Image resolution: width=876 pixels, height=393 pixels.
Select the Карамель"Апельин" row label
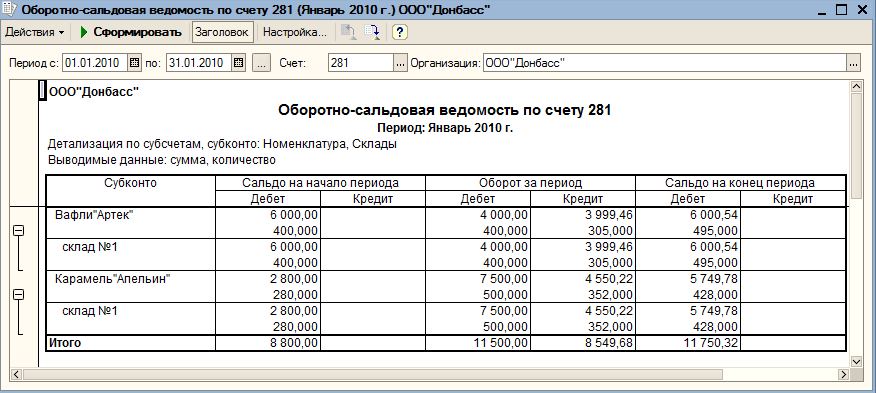pyautogui.click(x=112, y=279)
